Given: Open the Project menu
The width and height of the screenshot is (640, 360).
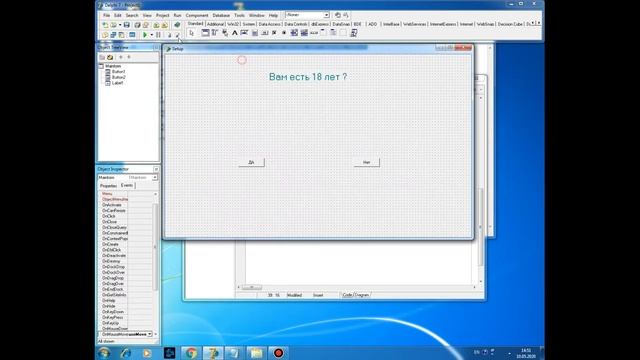Looking at the screenshot, I should pos(162,15).
